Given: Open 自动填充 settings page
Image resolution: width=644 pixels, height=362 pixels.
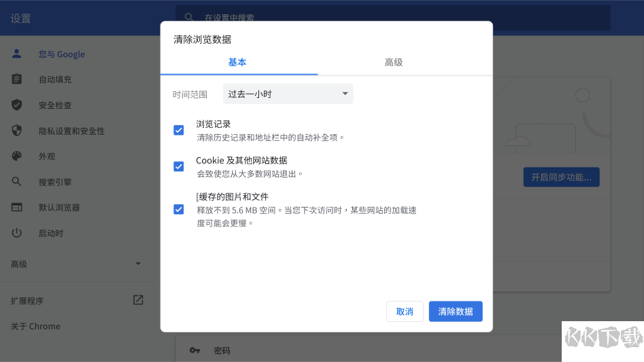Looking at the screenshot, I should coord(55,80).
